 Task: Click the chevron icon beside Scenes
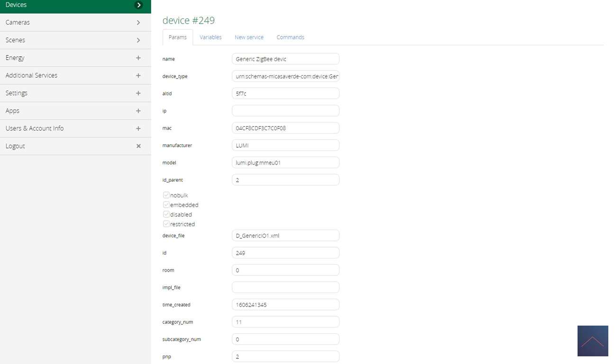[x=138, y=40]
